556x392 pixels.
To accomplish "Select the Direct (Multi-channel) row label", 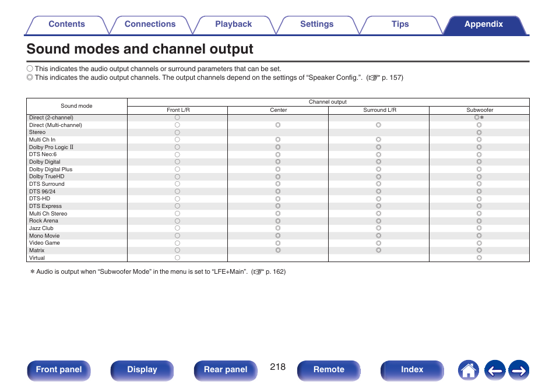I will pos(55,125).
